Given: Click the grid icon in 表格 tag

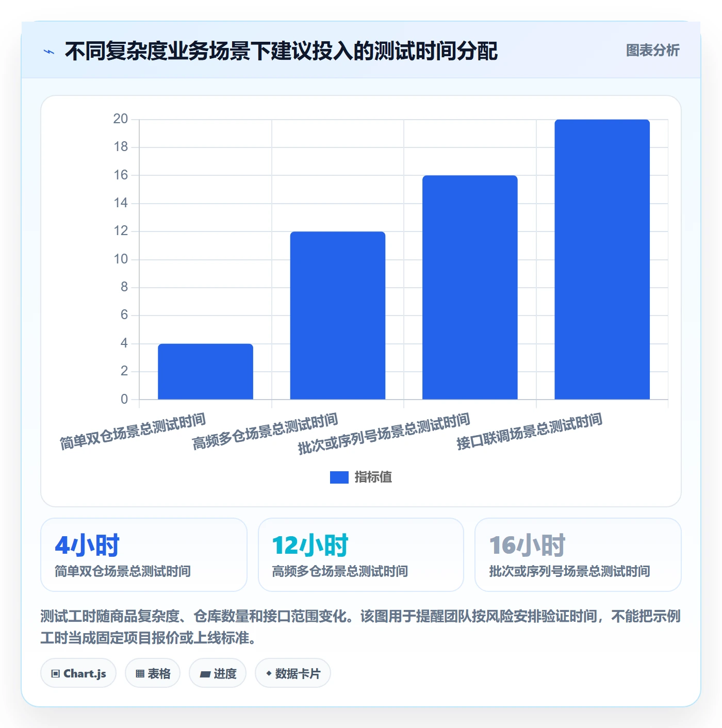Looking at the screenshot, I should point(140,673).
